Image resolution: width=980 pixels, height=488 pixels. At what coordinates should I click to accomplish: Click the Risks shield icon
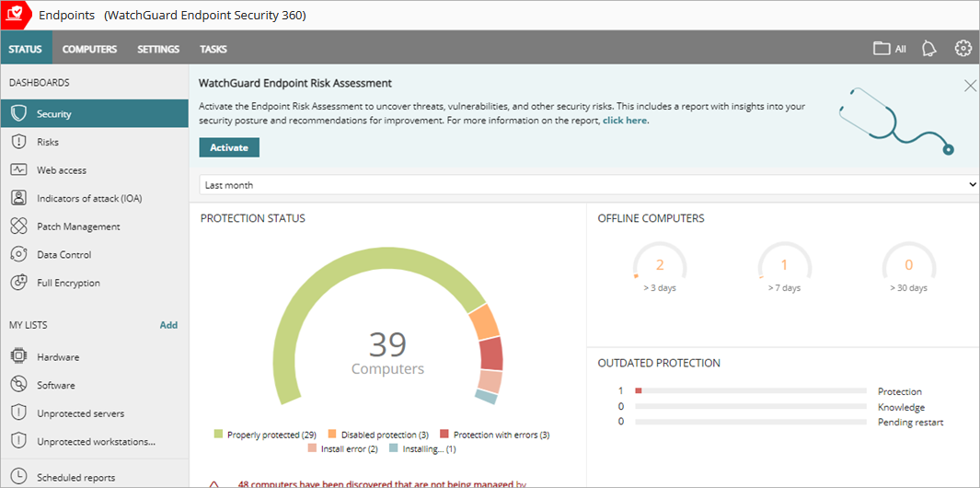click(x=18, y=142)
